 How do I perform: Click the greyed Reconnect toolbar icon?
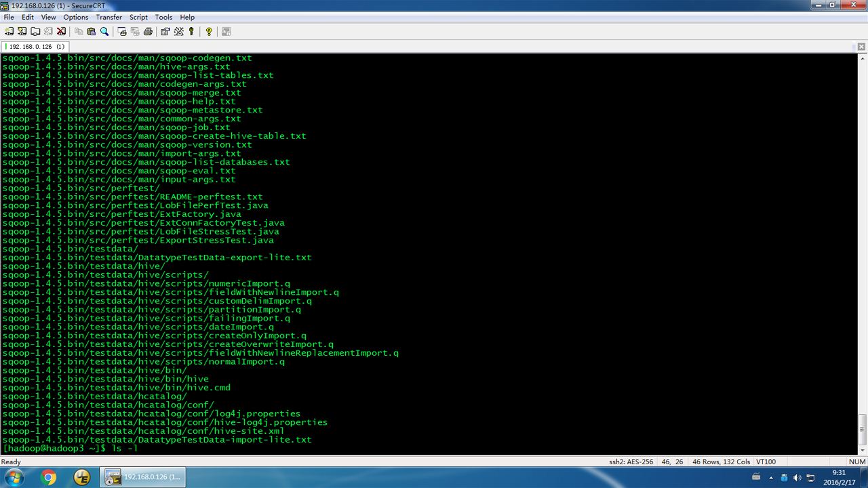[x=47, y=31]
